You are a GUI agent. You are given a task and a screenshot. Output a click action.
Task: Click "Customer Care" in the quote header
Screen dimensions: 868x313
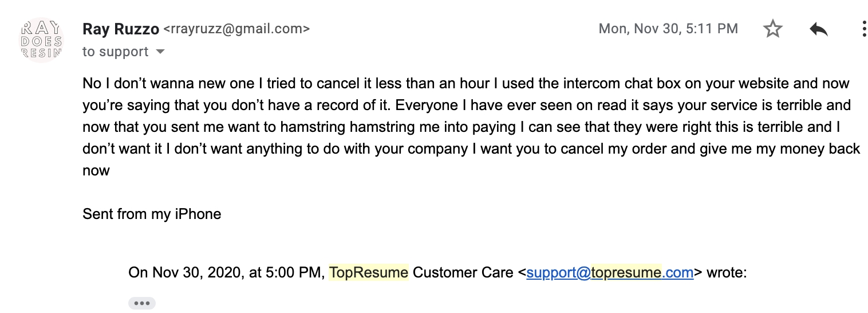463,272
